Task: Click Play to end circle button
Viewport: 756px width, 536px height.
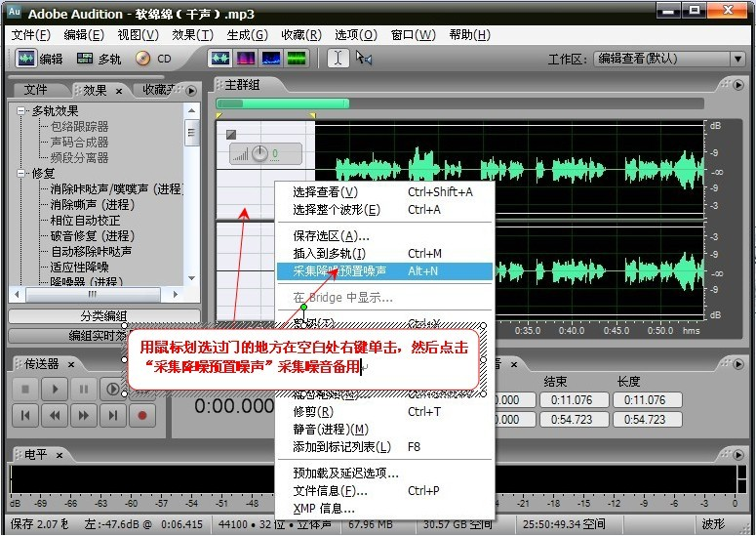Action: click(x=112, y=389)
